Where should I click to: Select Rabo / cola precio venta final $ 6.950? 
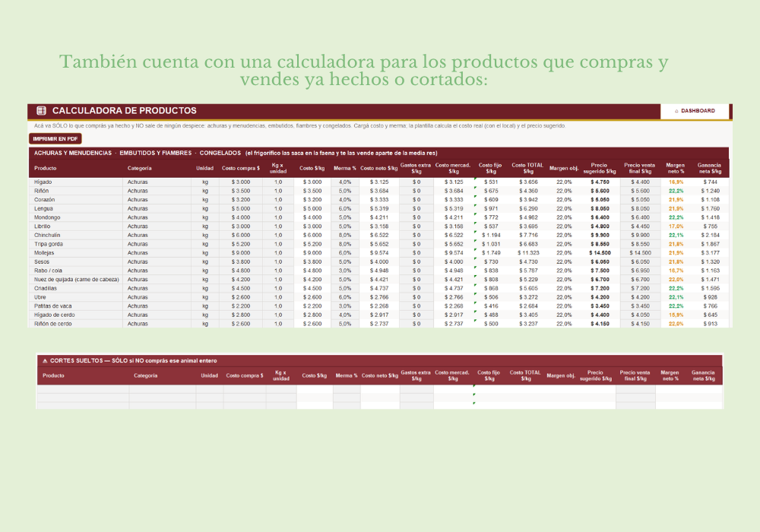pos(640,271)
